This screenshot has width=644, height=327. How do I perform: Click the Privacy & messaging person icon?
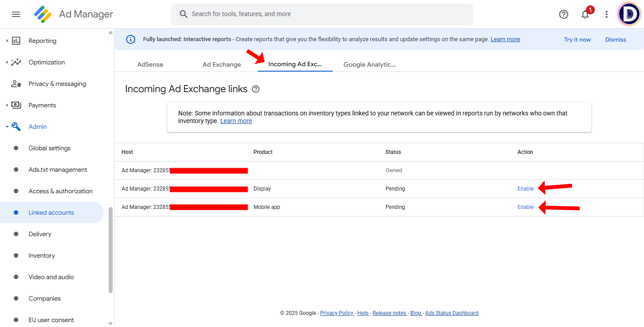[16, 84]
